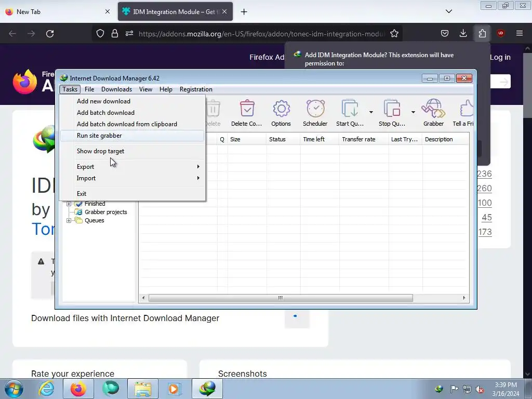Open the Export submenu
The image size is (532, 399).
[x=132, y=167]
